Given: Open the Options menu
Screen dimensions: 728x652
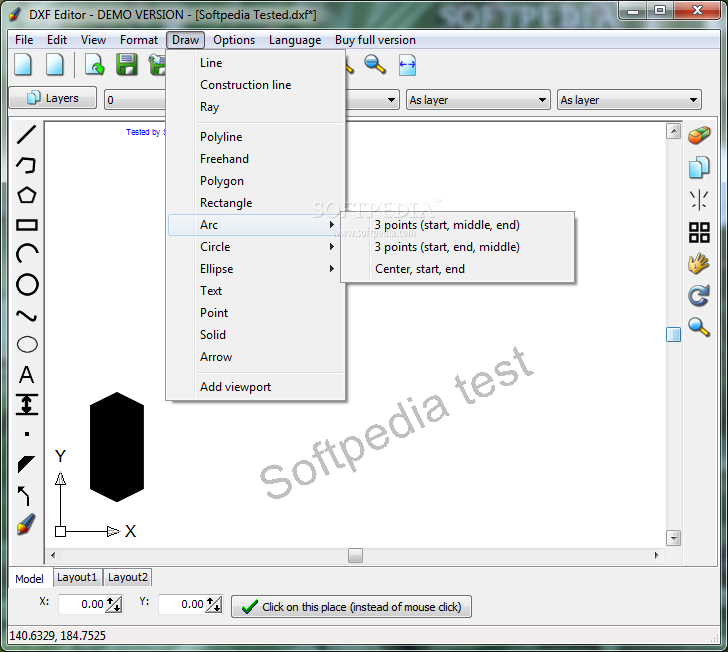Looking at the screenshot, I should pyautogui.click(x=234, y=40).
